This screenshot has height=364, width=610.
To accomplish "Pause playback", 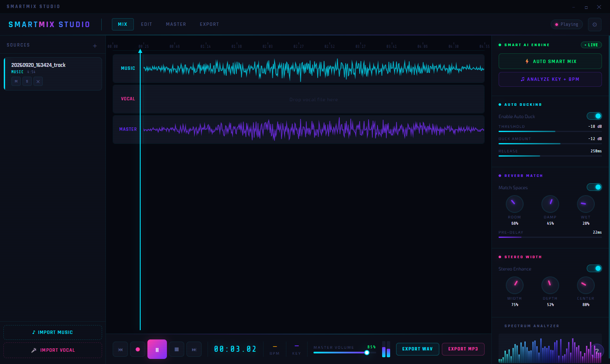I will [157, 349].
